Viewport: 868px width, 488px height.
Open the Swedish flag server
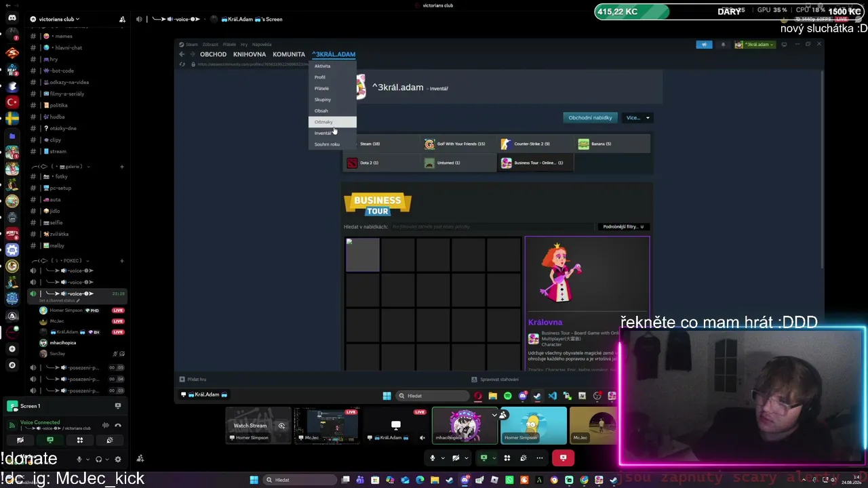pyautogui.click(x=12, y=119)
